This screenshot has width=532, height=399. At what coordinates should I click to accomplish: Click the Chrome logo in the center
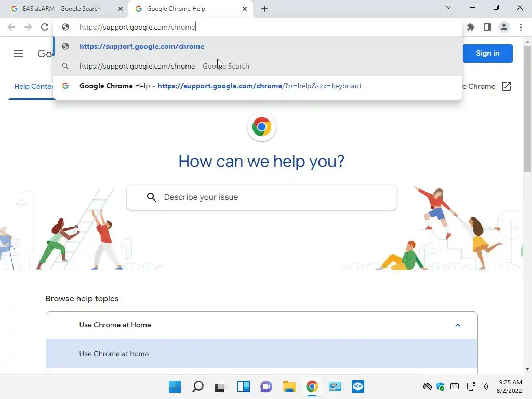point(262,127)
